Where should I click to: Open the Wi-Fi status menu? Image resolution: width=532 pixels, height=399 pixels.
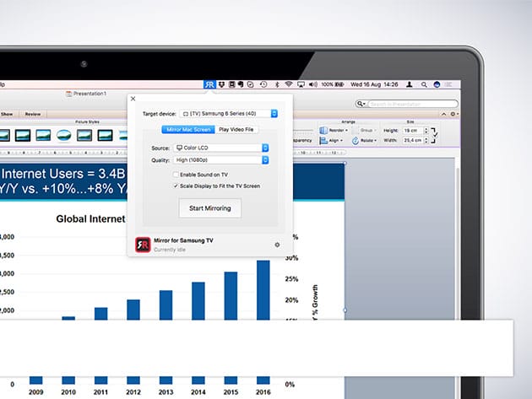(x=288, y=84)
